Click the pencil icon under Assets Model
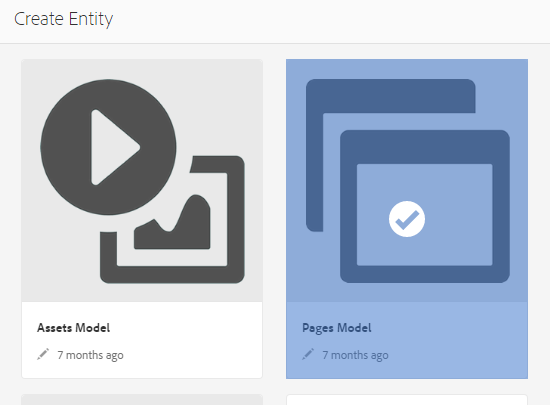Viewport: 550px width, 405px height. tap(43, 354)
